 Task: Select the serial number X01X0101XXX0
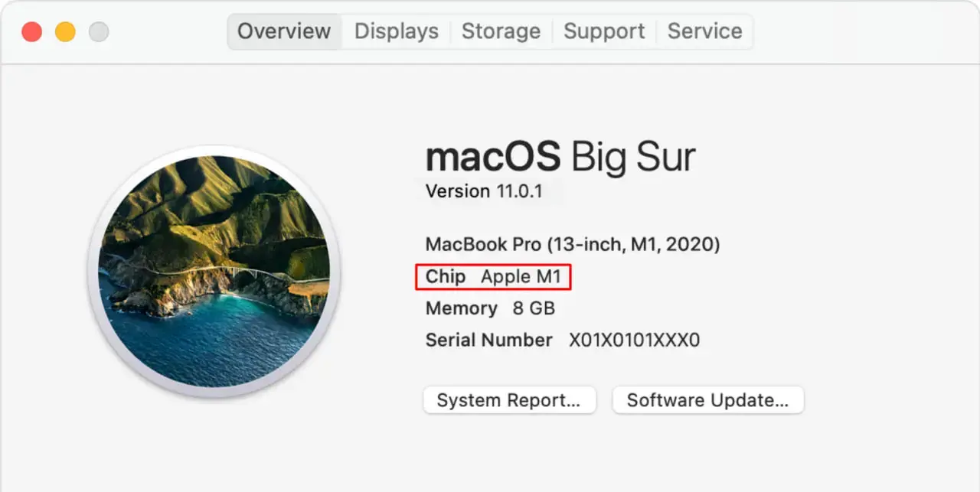[634, 340]
